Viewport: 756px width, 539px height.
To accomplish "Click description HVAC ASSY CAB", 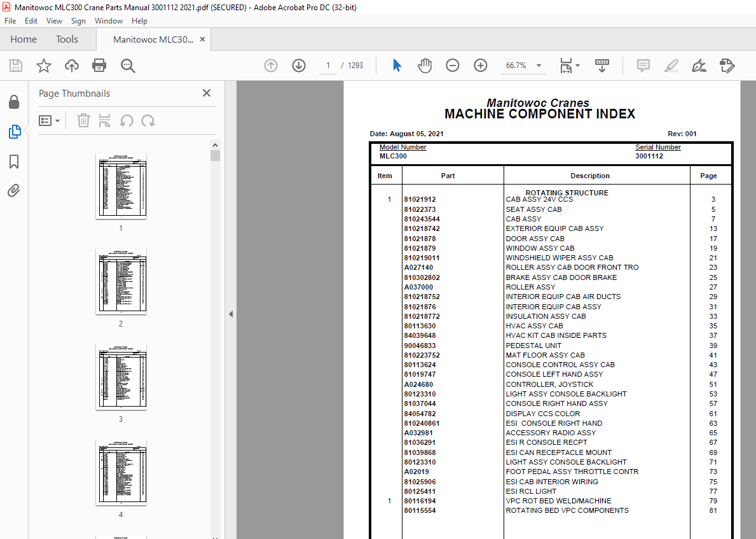I will click(534, 326).
